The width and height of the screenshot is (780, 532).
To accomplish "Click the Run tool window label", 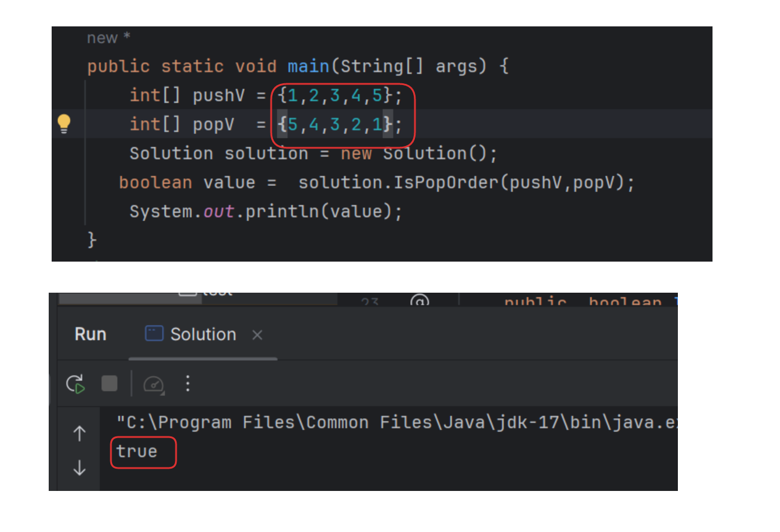I will [90, 334].
